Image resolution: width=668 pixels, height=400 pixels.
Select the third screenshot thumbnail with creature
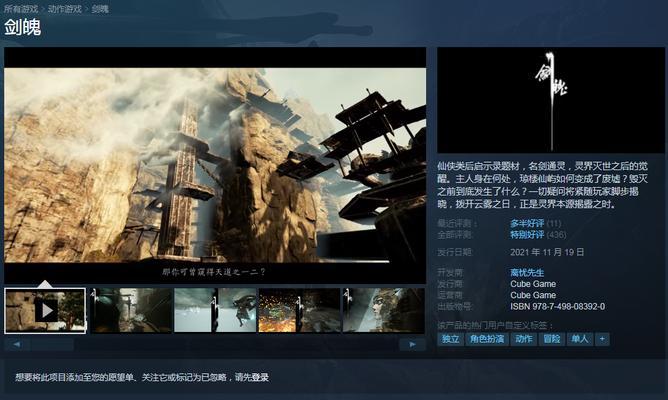tap(215, 310)
